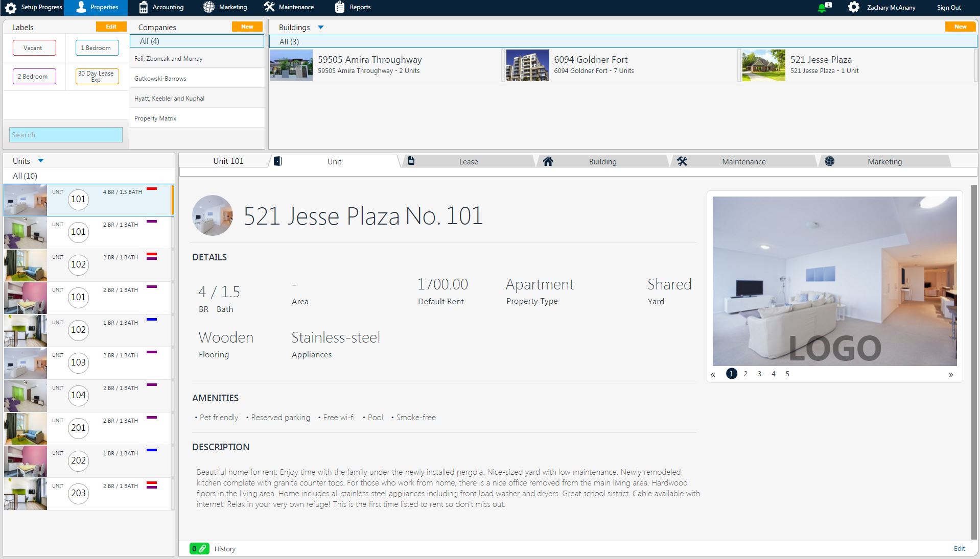Select unit 202 in units list
980x559 pixels.
click(88, 461)
